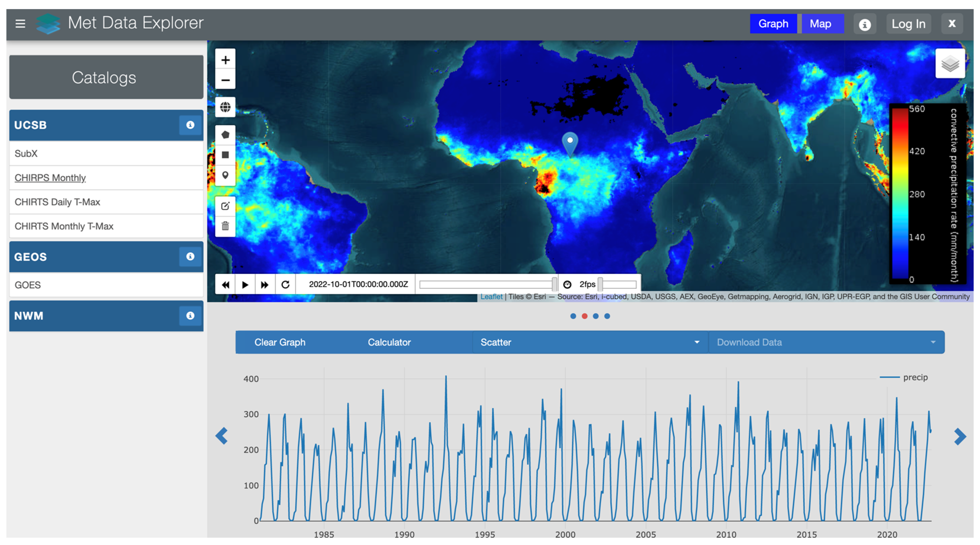Viewport: 980px width, 545px height.
Task: Switch to the Map view toggle
Action: (x=820, y=24)
